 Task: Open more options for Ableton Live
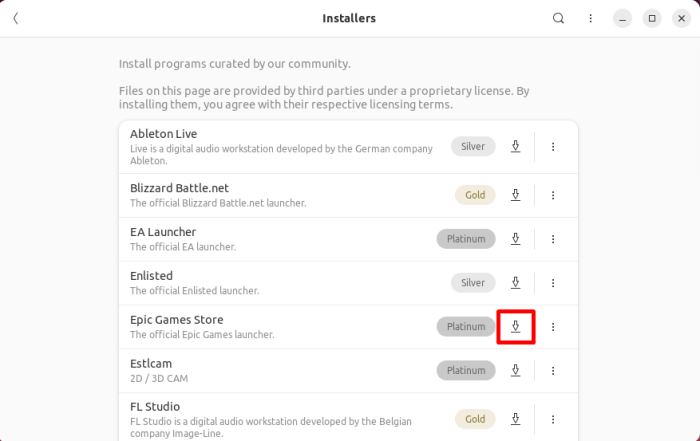click(553, 146)
